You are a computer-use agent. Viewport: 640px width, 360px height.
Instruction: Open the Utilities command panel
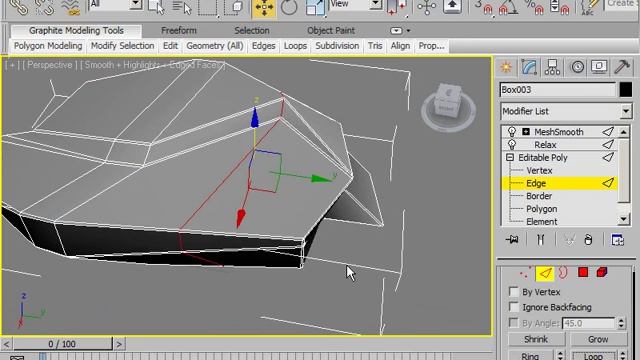tap(622, 67)
